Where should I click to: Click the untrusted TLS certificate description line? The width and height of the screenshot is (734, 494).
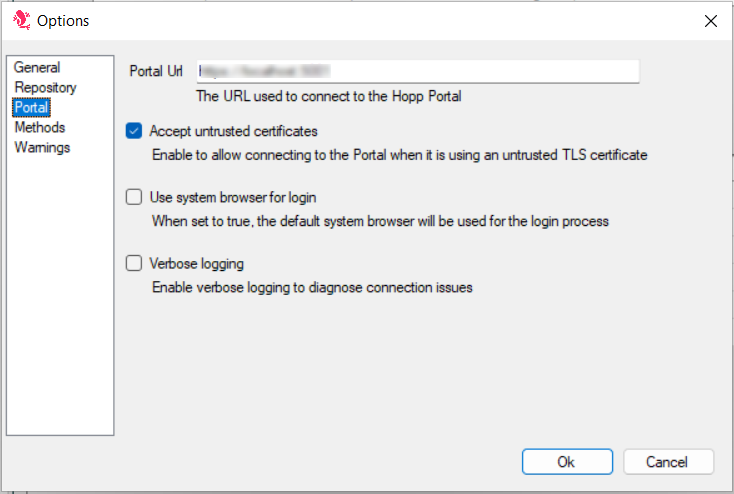(x=399, y=155)
